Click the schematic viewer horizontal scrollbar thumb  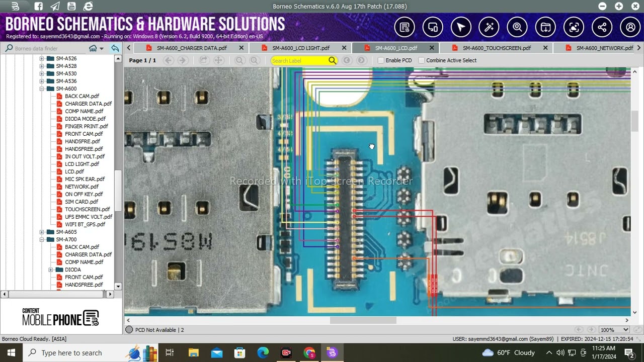[363, 320]
